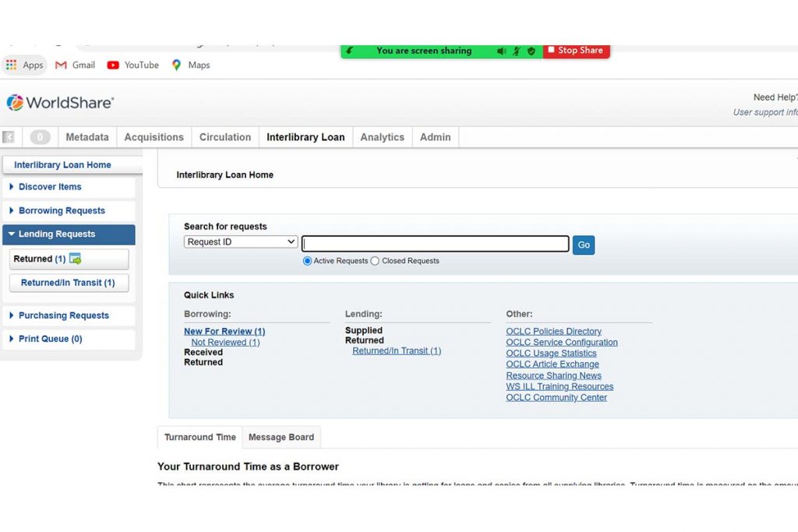Open the Maps bookmark
Image resolution: width=798 pixels, height=532 pixels.
coord(191,65)
